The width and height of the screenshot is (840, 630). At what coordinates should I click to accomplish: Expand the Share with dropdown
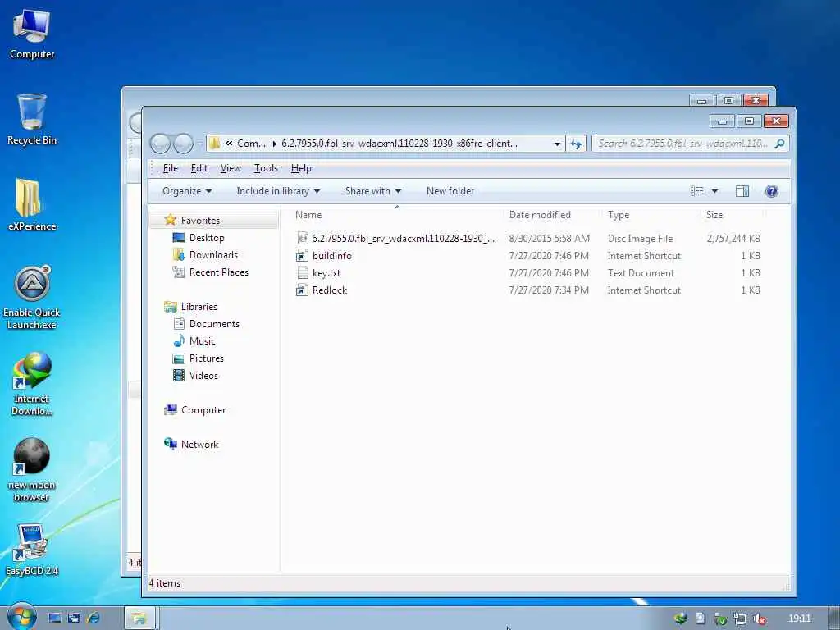point(373,191)
